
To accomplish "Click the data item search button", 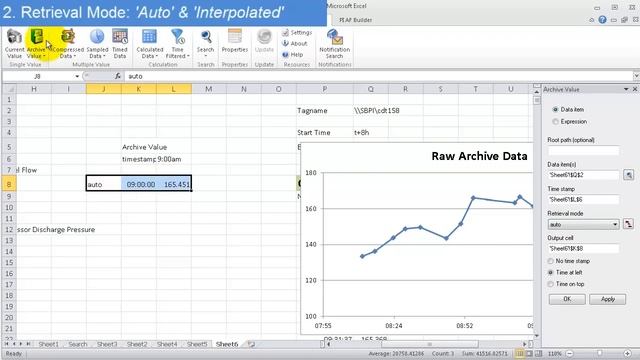I will coord(629,175).
